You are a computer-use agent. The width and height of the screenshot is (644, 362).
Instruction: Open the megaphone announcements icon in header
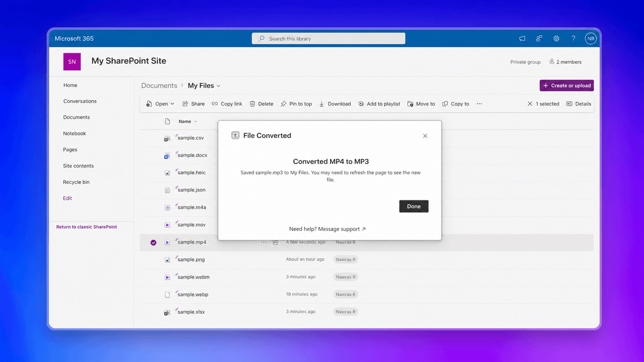pos(522,39)
